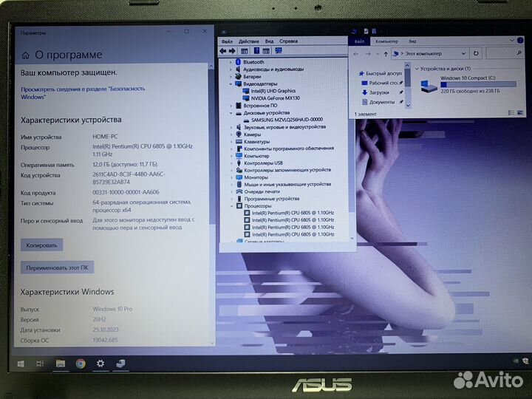Click the Back arrow in Device Manager toolbar
This screenshot has width=532, height=399.
pos(223,51)
